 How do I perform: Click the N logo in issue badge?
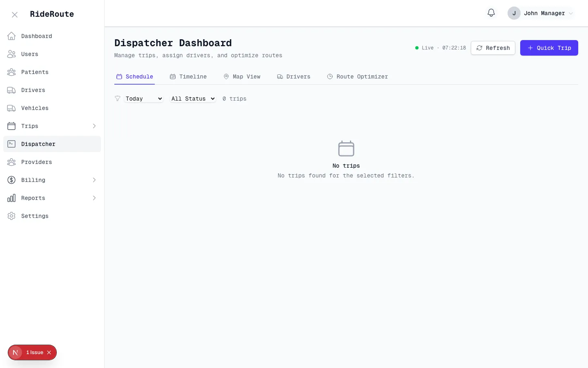(x=15, y=352)
